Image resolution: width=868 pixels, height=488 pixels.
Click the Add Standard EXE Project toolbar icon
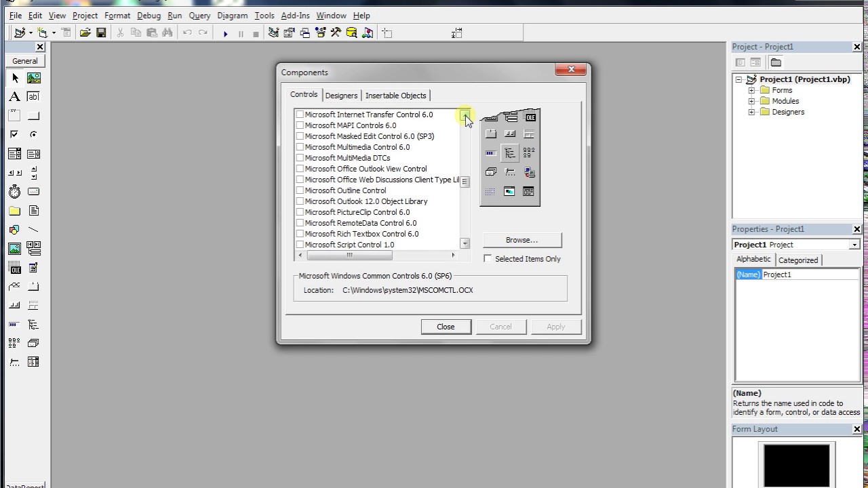[20, 33]
